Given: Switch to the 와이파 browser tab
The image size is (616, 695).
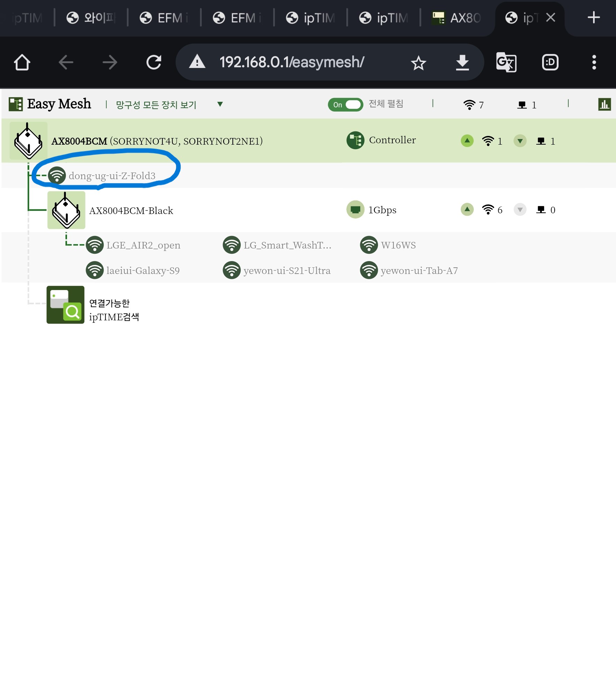Looking at the screenshot, I should pos(91,18).
